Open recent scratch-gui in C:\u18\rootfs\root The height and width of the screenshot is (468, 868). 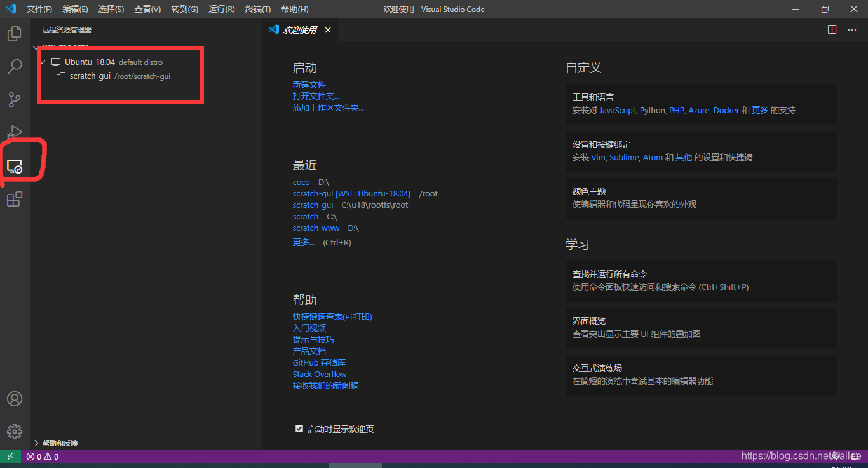tap(313, 205)
